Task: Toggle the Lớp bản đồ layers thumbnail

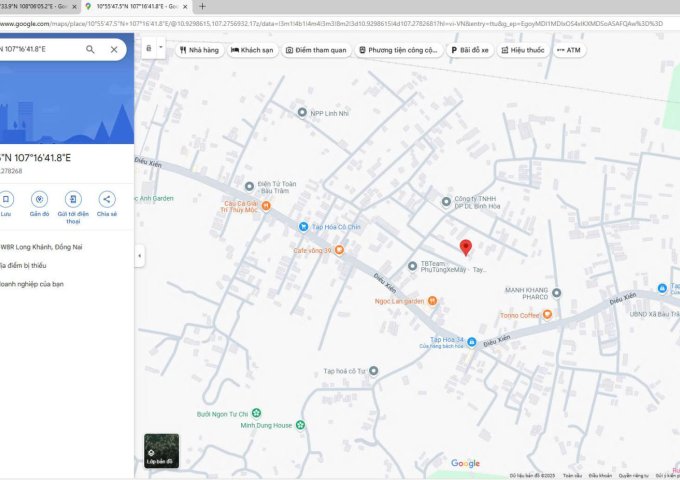Action: pos(161,449)
